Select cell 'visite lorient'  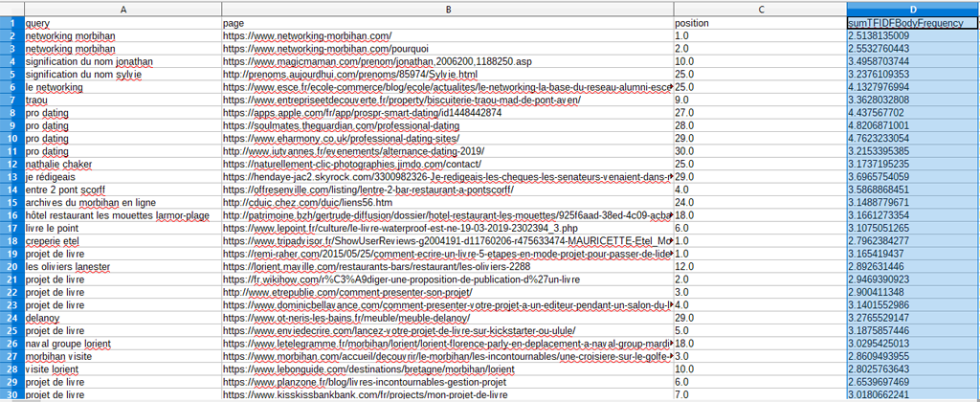coord(123,369)
